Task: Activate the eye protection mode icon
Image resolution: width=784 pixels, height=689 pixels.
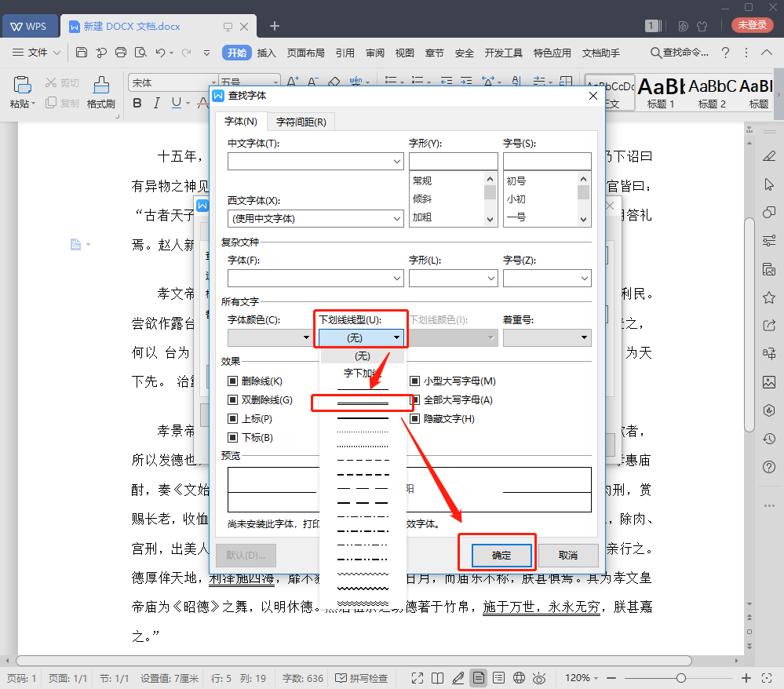Action: pos(539,677)
